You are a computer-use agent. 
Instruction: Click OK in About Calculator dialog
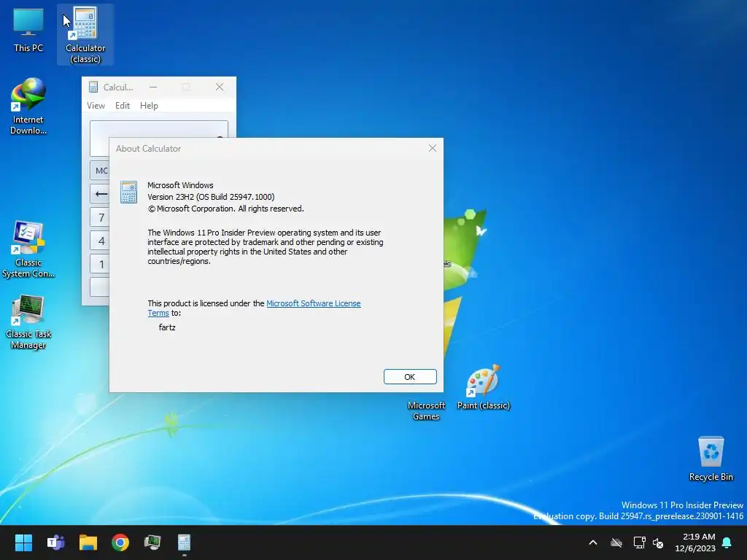(x=410, y=377)
